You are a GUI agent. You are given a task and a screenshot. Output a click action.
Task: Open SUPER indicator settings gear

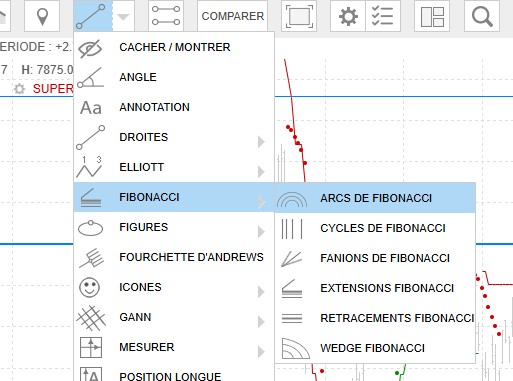point(19,89)
